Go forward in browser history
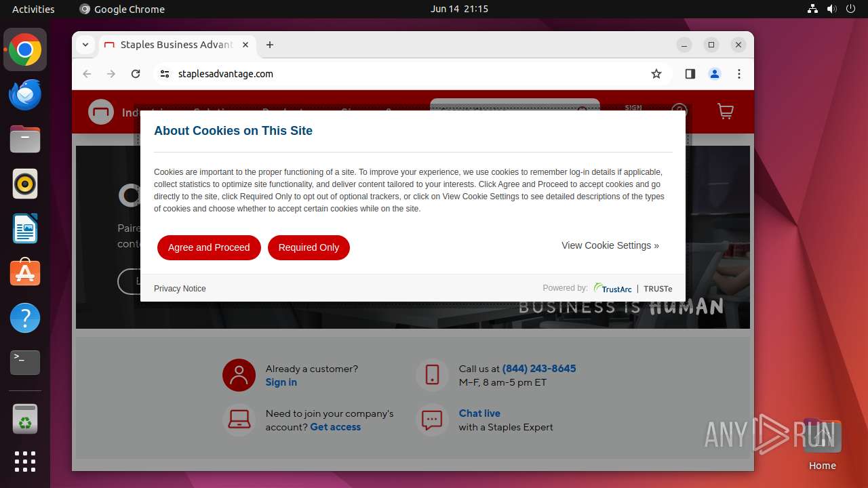This screenshot has height=488, width=868. pyautogui.click(x=111, y=74)
